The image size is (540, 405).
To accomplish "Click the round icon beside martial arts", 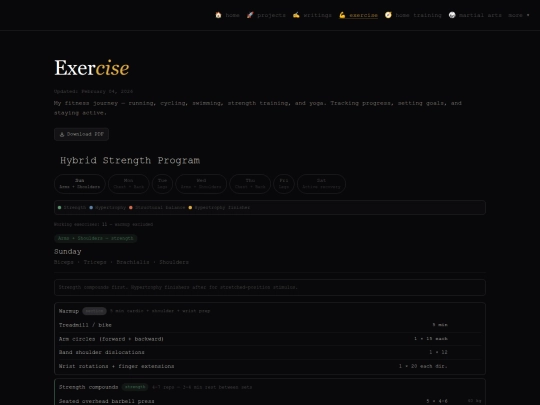I will coord(452,15).
